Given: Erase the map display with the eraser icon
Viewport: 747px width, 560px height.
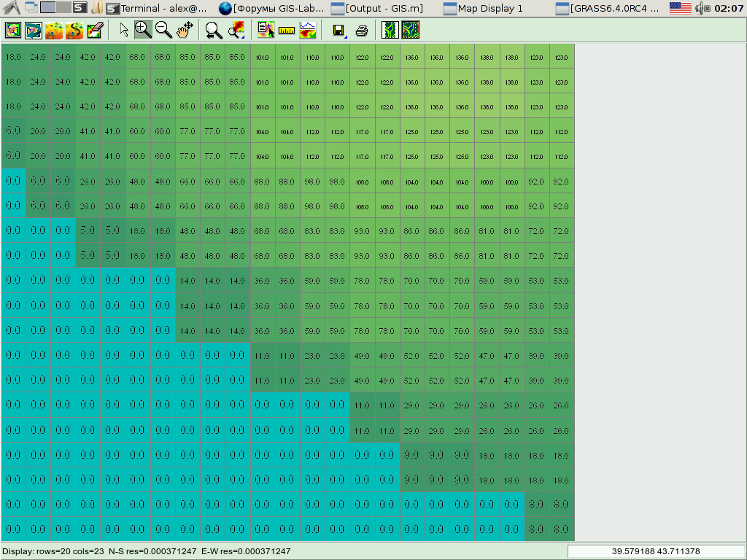Looking at the screenshot, I should click(x=93, y=30).
